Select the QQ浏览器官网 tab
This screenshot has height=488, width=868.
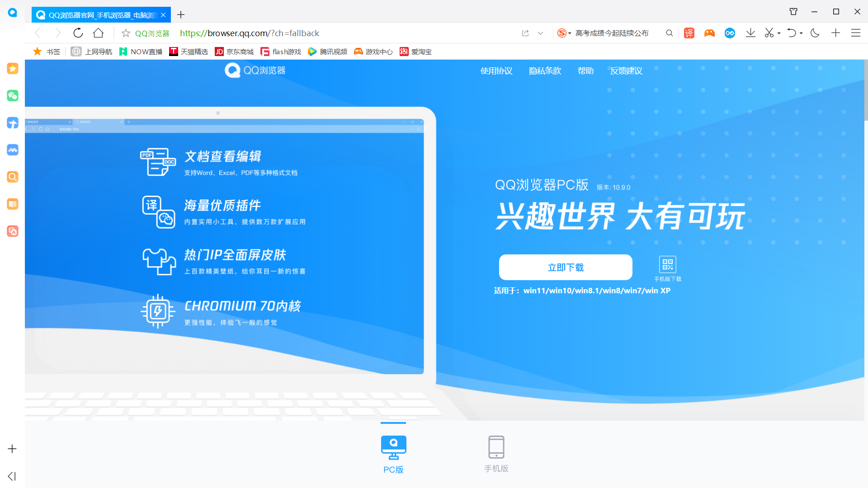pyautogui.click(x=102, y=15)
